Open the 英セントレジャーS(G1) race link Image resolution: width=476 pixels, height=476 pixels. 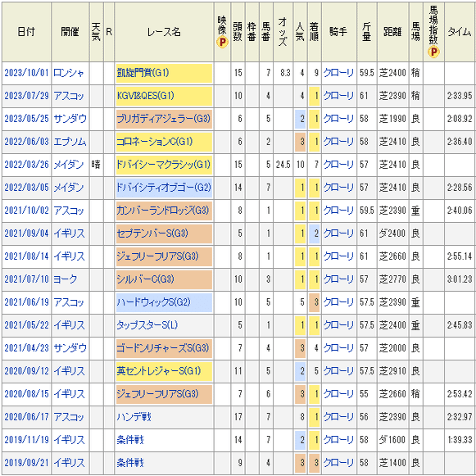(x=159, y=371)
